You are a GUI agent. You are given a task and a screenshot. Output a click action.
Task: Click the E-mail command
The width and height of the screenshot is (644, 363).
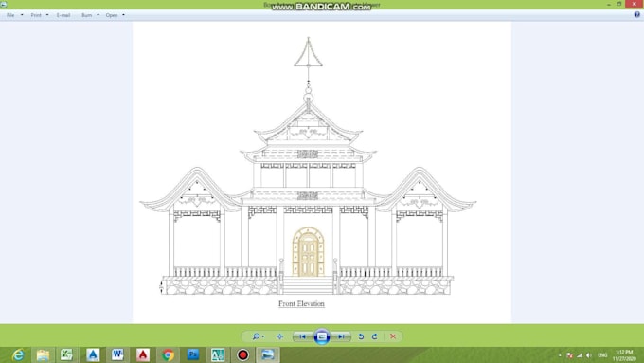point(63,15)
